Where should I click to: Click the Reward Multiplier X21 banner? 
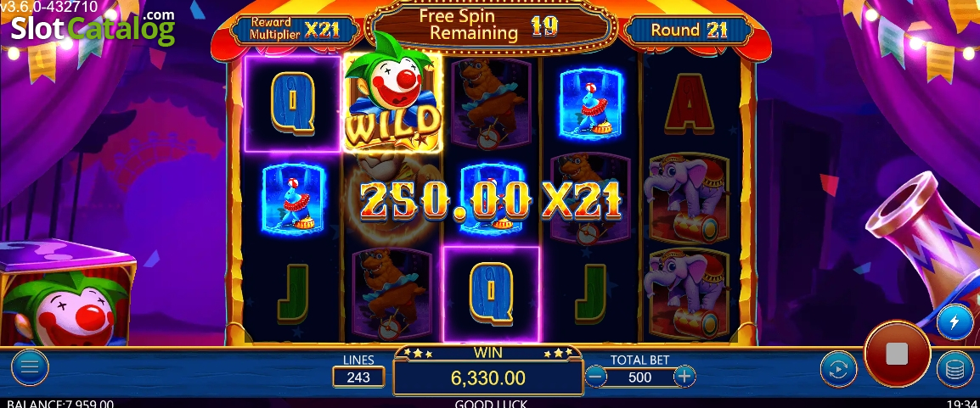click(x=295, y=29)
